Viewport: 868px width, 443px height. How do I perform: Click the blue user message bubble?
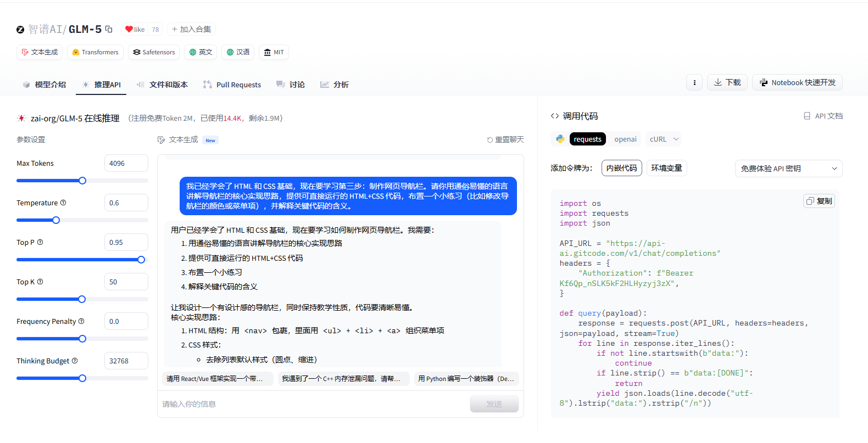[348, 196]
